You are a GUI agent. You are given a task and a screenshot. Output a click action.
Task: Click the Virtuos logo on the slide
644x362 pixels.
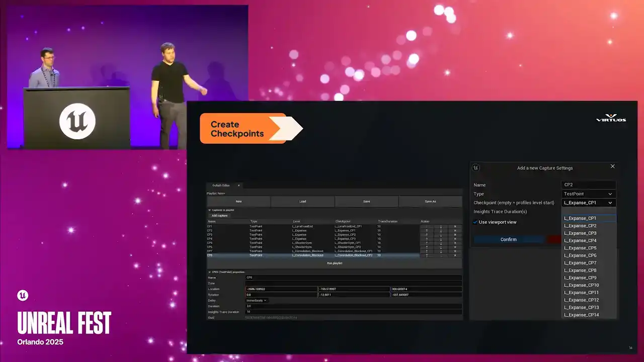tap(611, 119)
